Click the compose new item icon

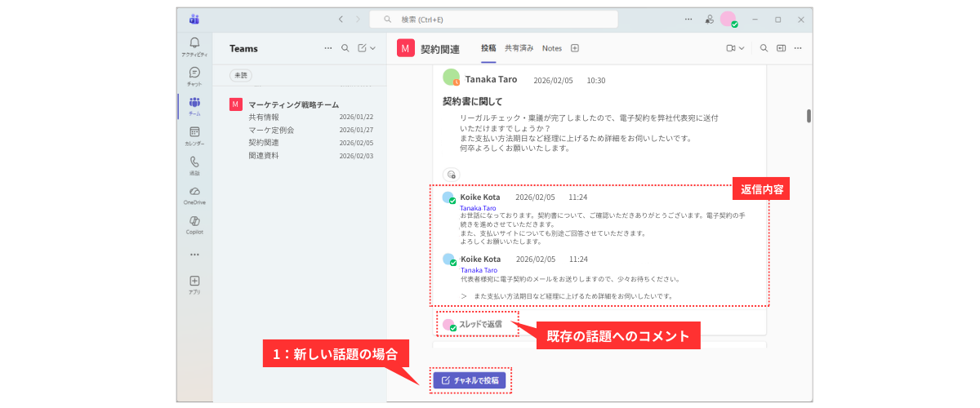coord(363,48)
